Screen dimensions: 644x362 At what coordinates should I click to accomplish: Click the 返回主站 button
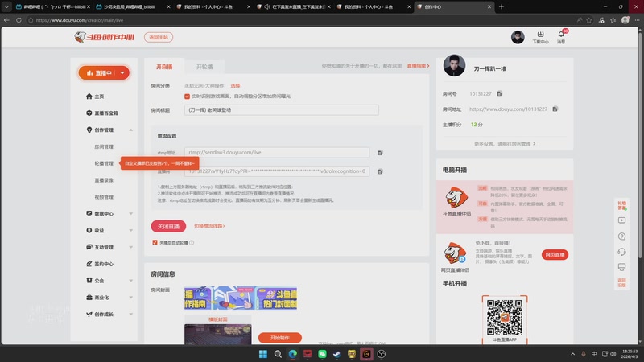(159, 37)
